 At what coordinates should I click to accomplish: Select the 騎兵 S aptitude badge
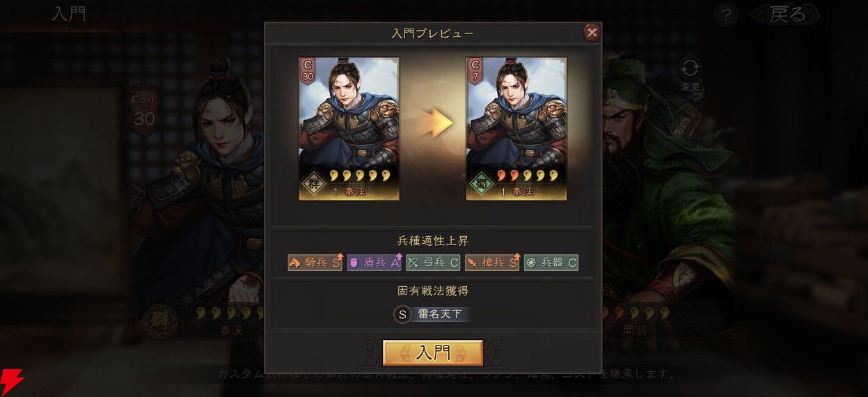(x=315, y=263)
